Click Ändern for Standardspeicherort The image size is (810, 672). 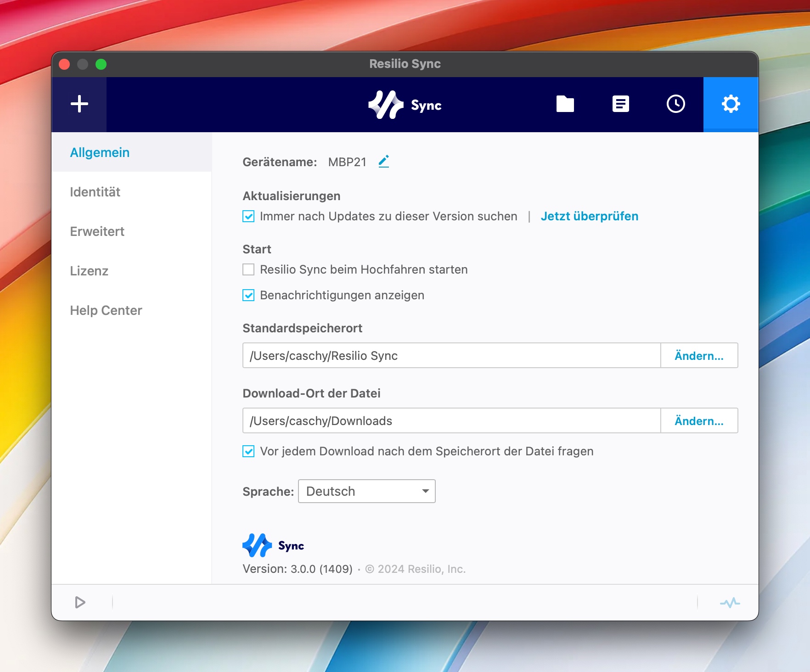click(x=699, y=356)
